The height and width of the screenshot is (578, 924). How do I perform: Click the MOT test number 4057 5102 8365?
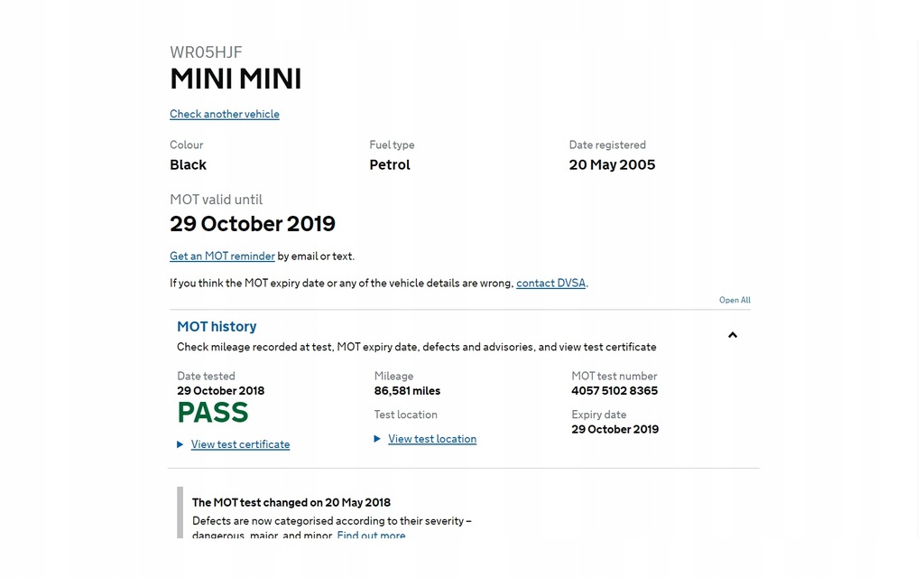(x=614, y=391)
